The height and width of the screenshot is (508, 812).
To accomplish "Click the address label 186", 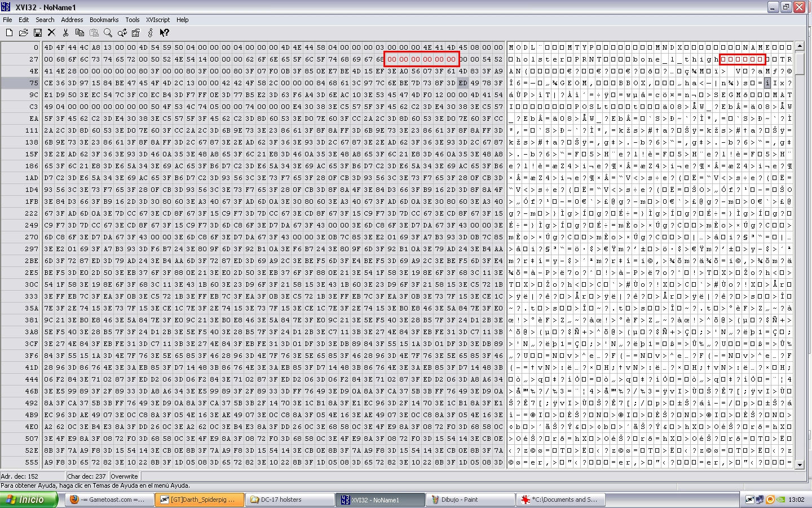I will click(32, 166).
